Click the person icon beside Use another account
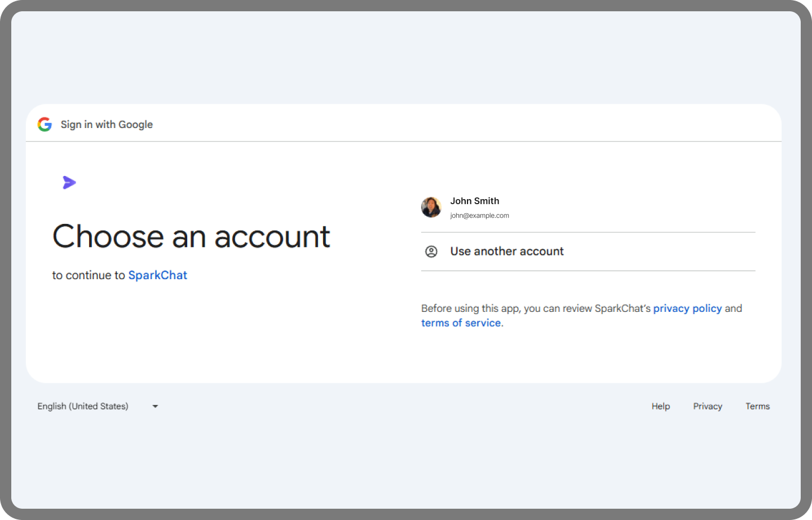Viewport: 812px width, 520px height. [431, 252]
